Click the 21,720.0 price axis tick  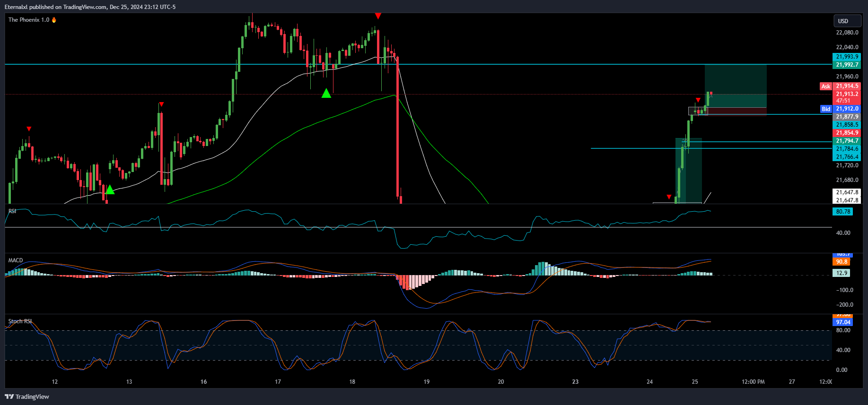tap(847, 165)
